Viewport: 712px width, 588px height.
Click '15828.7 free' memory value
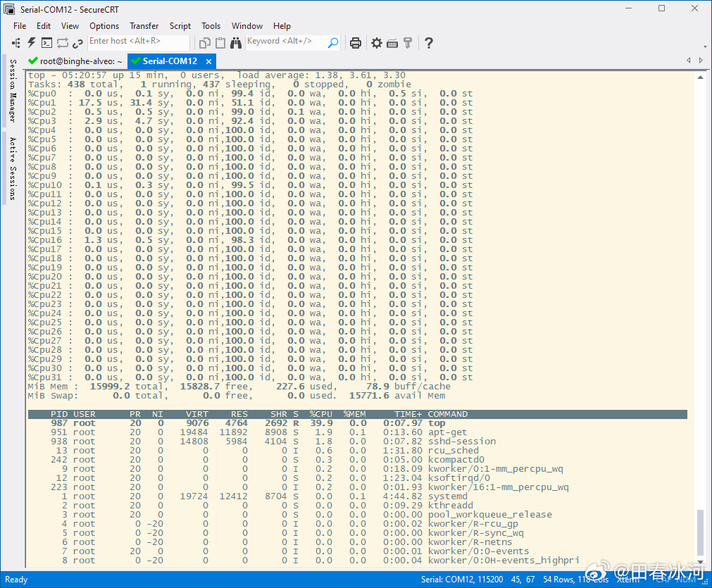point(214,387)
